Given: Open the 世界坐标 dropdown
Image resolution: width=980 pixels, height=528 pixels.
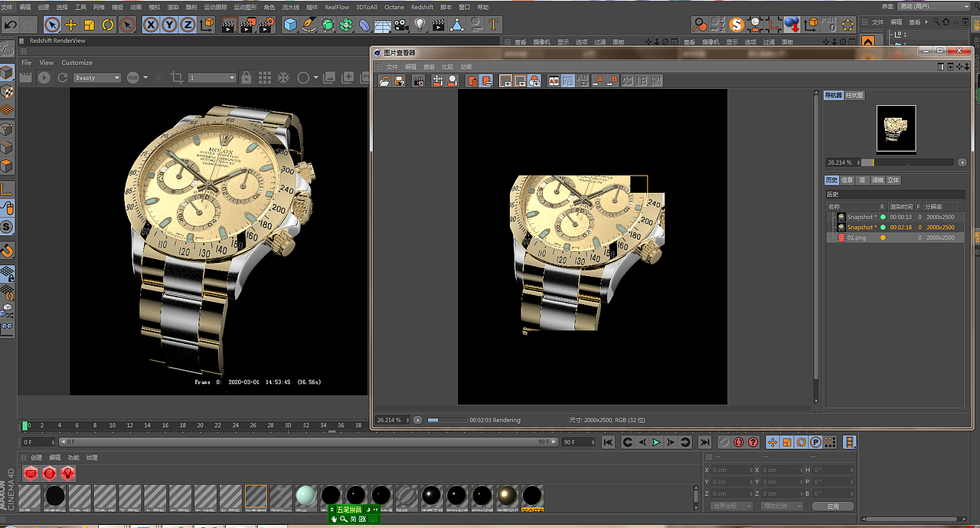Looking at the screenshot, I should 730,506.
